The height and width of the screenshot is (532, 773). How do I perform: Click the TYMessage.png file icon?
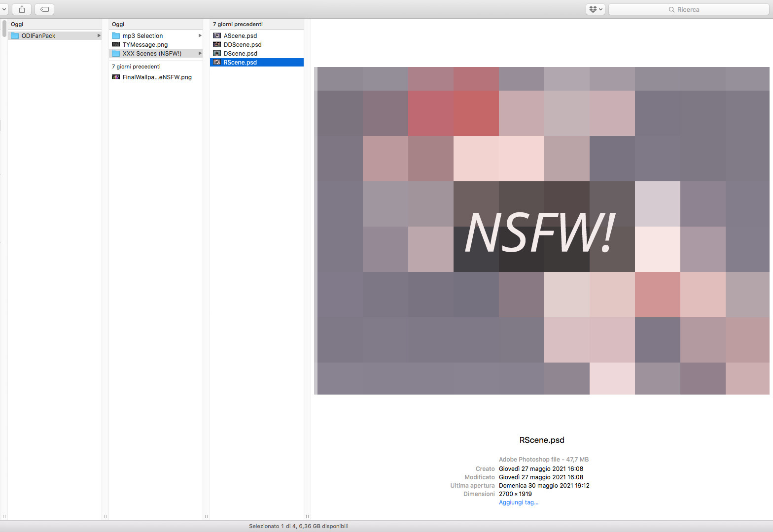(116, 44)
